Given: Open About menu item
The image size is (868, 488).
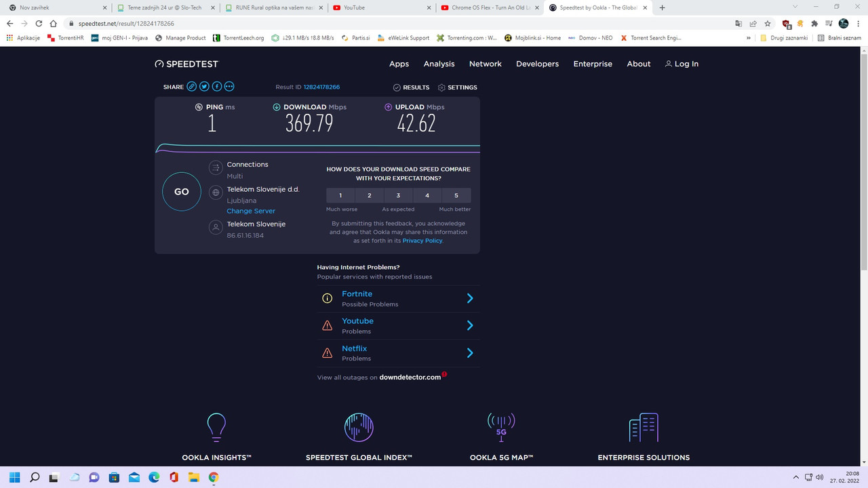Looking at the screenshot, I should pos(639,64).
